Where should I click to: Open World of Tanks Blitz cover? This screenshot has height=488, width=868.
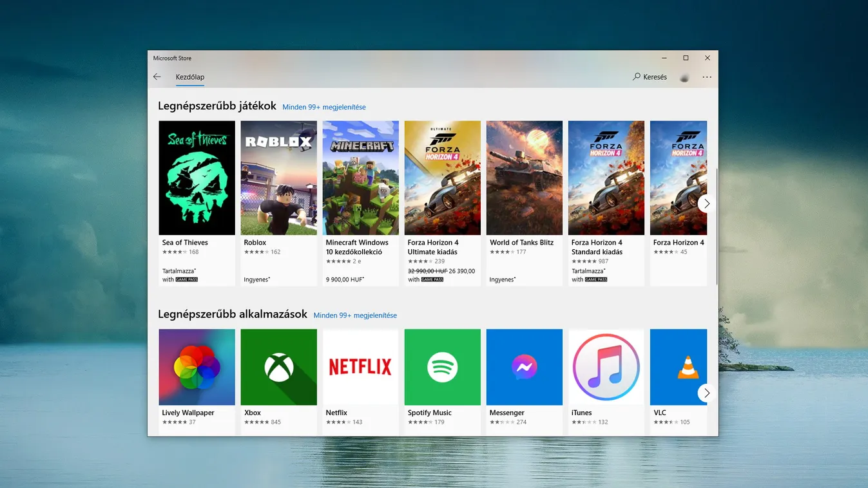point(524,178)
